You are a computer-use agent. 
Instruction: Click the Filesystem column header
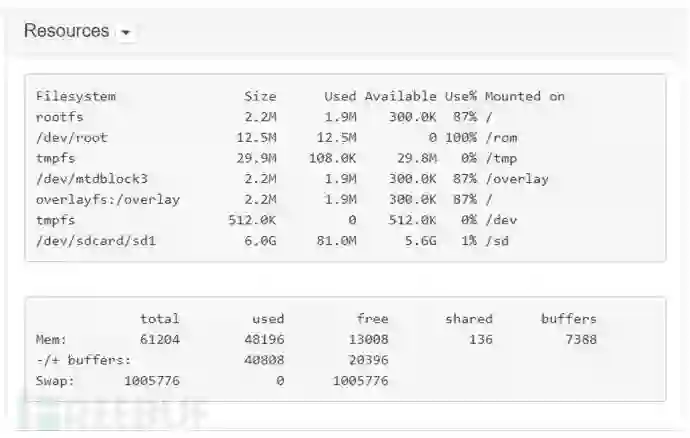pyautogui.click(x=76, y=96)
